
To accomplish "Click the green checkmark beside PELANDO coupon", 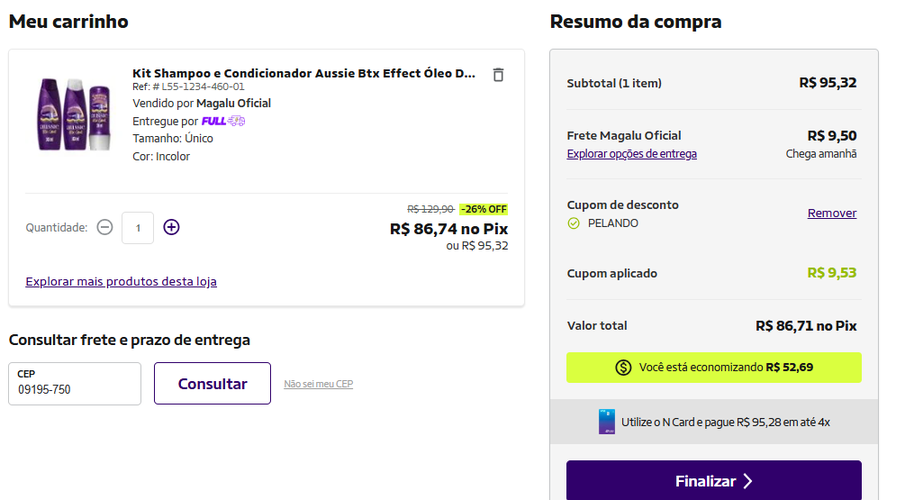I will coord(574,223).
